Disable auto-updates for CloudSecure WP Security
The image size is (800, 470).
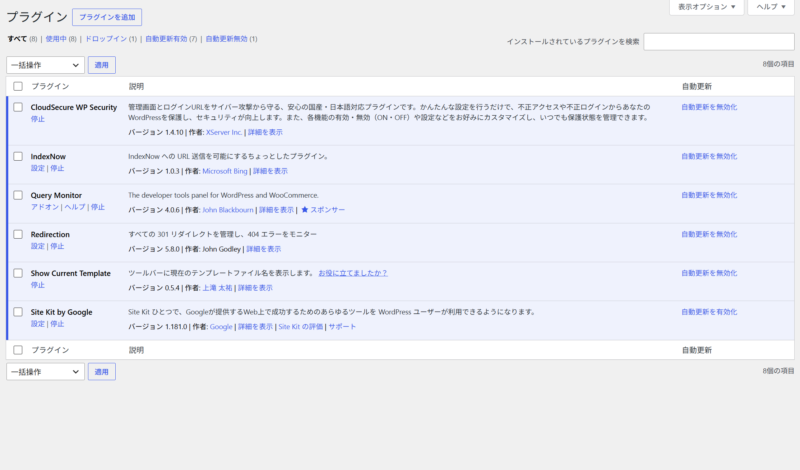pyautogui.click(x=709, y=107)
